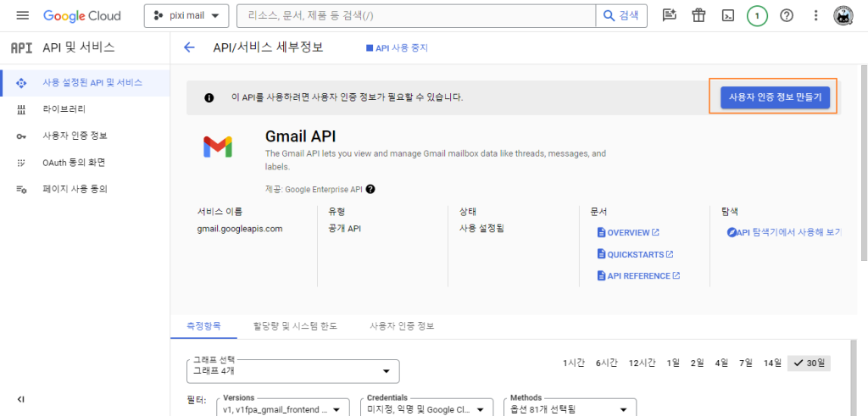Open the three-dot more options menu
The image size is (868, 416).
(x=815, y=16)
